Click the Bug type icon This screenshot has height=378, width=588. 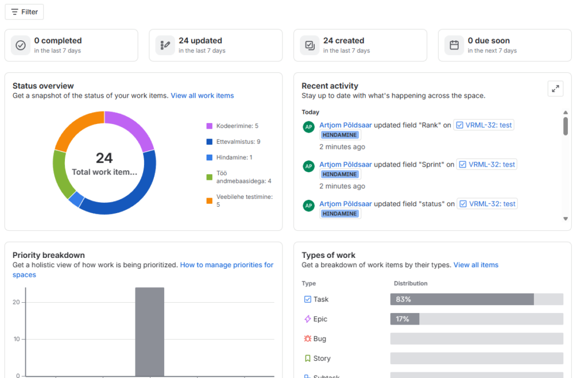tap(307, 339)
